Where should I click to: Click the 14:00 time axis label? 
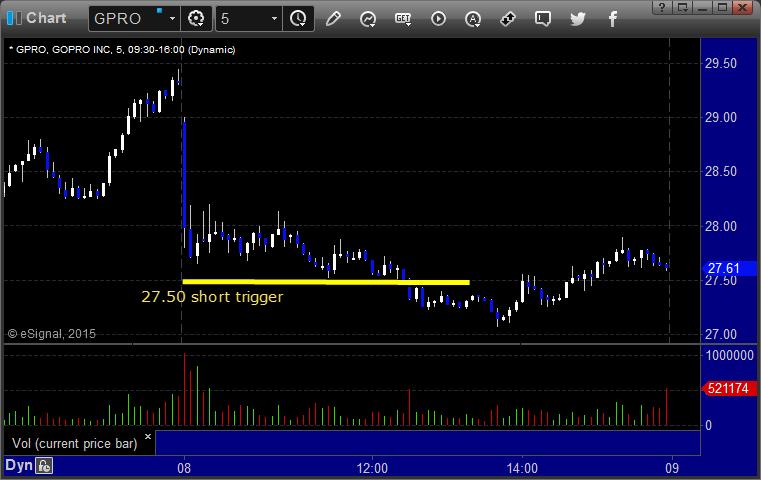pos(522,468)
